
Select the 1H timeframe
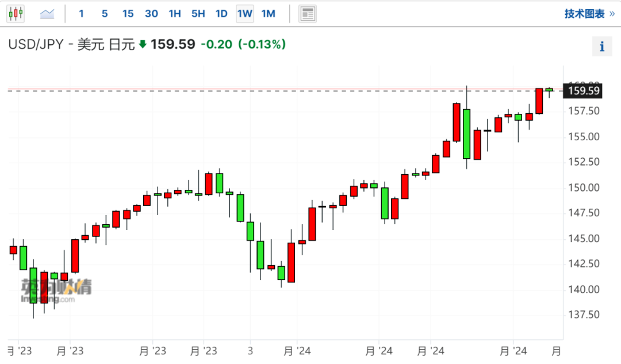pyautogui.click(x=175, y=14)
